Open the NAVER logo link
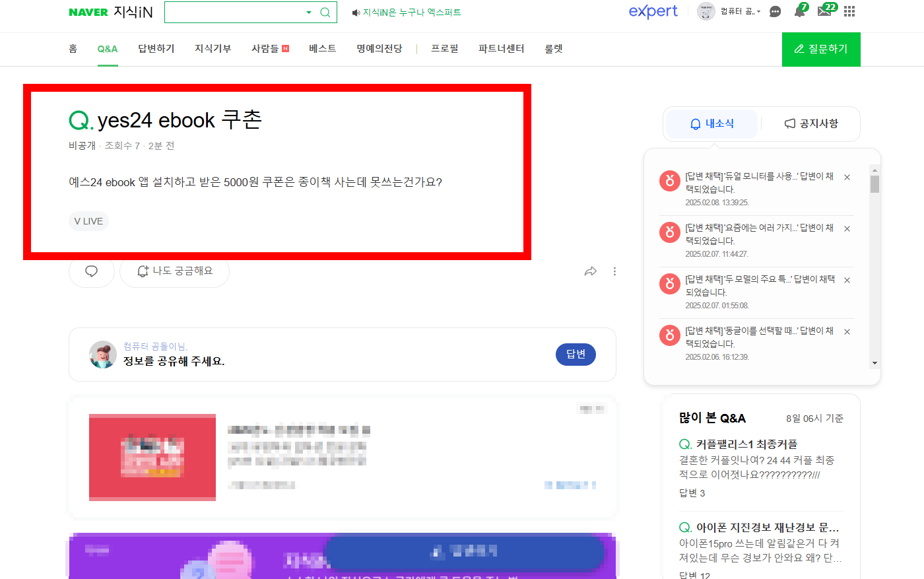Image resolution: width=924 pixels, height=579 pixels. tap(88, 12)
